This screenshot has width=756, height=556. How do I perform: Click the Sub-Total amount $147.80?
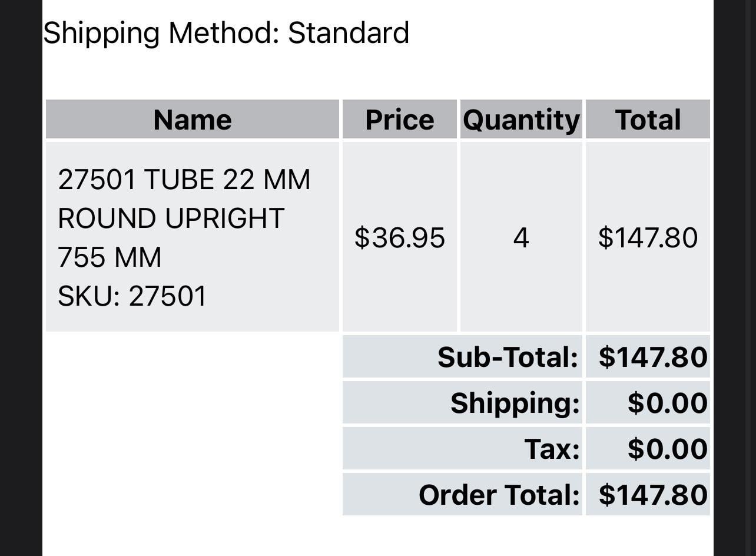(653, 357)
